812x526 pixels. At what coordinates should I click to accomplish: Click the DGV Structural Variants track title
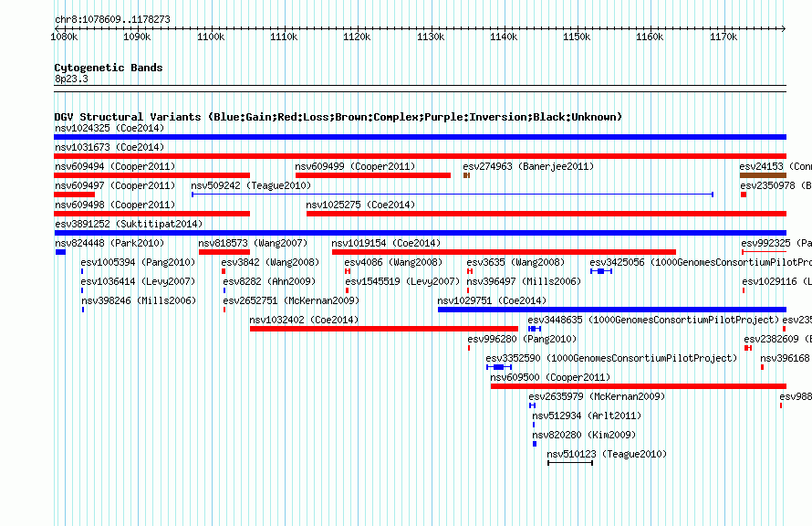(338, 117)
